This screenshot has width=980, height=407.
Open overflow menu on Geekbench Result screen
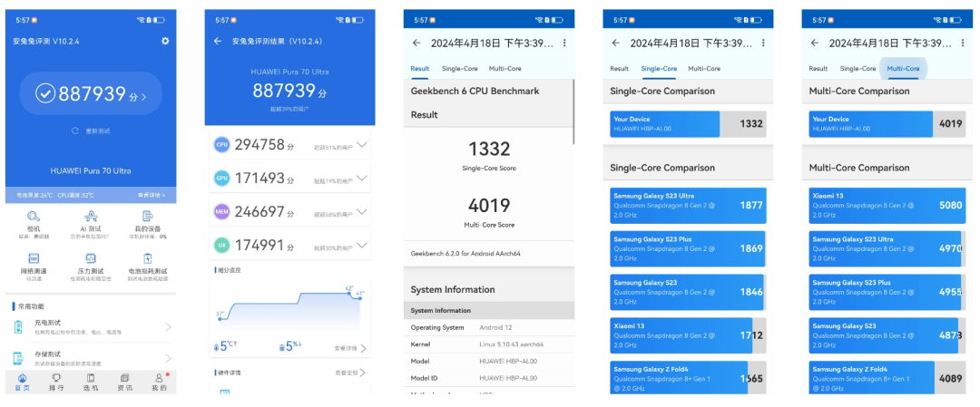click(x=564, y=44)
